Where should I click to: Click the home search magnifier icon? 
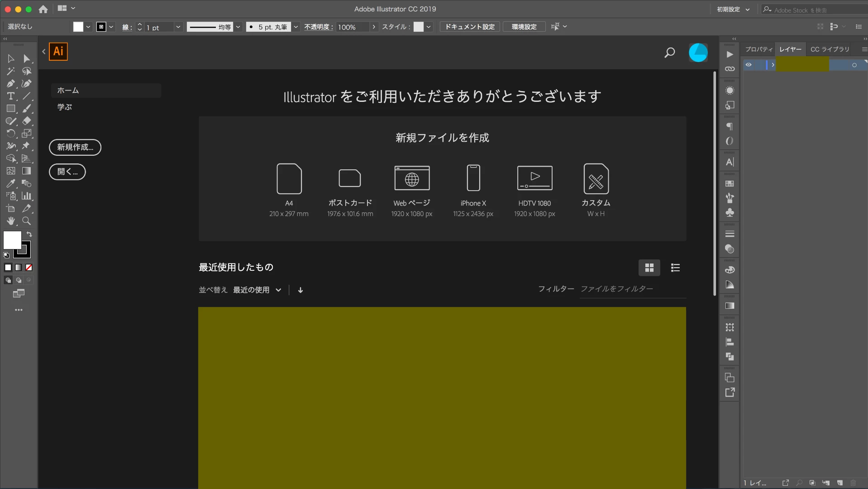pyautogui.click(x=669, y=53)
